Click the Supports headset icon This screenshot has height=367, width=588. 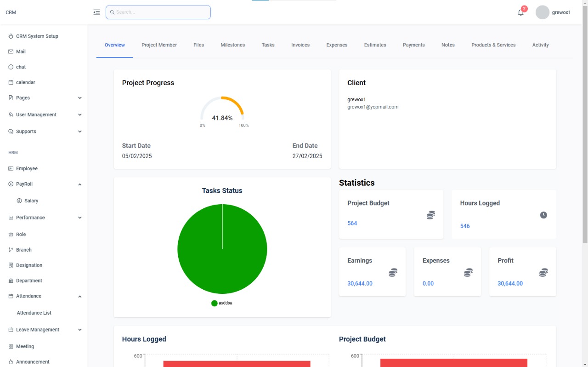[x=11, y=132]
